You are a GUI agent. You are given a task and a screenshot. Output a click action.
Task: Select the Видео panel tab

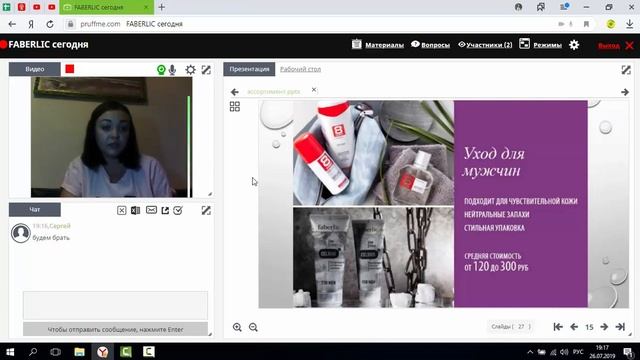(35, 69)
